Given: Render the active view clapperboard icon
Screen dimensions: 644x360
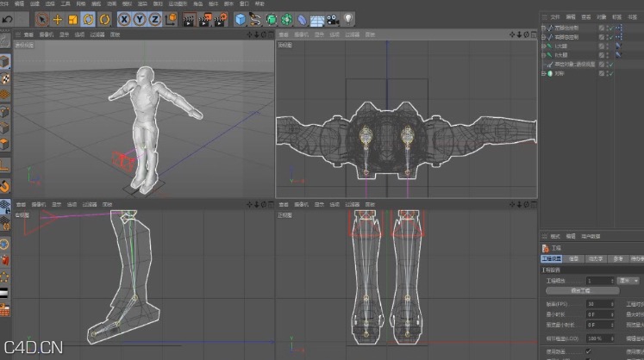Looking at the screenshot, I should pyautogui.click(x=189, y=19).
